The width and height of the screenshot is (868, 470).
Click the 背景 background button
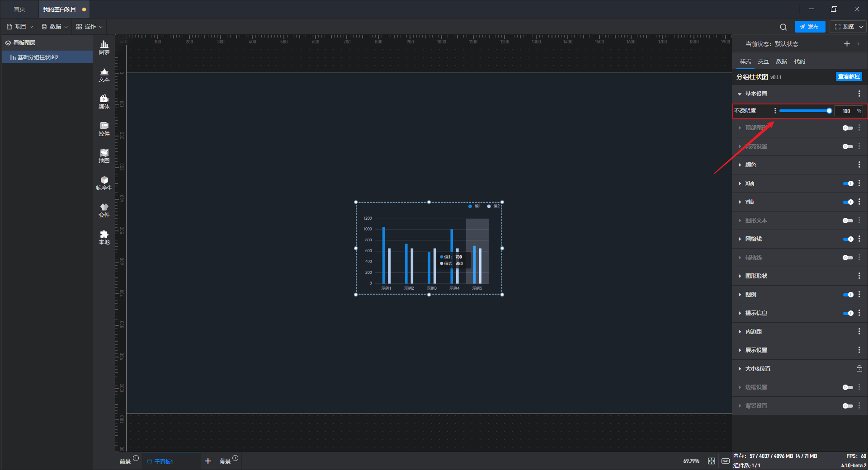click(225, 461)
